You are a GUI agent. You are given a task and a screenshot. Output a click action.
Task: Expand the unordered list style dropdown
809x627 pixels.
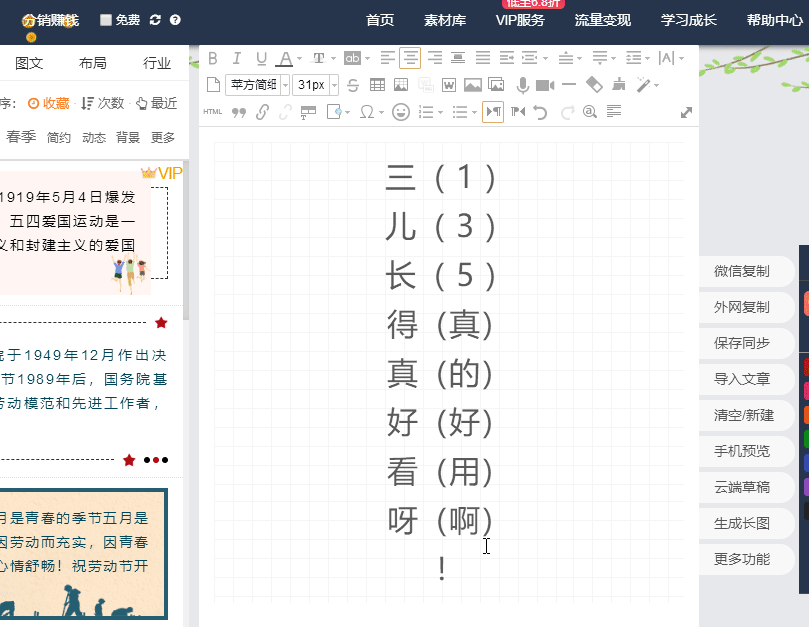[474, 112]
